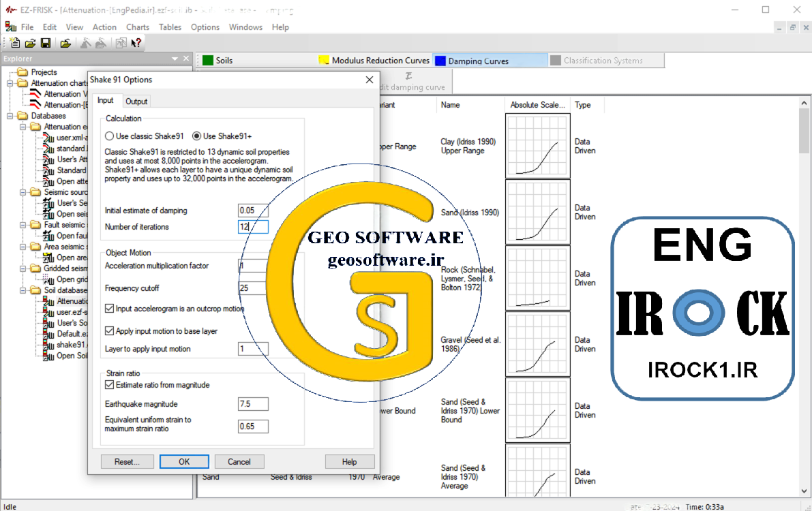Click the second grayed hammer toolbar icon
The image size is (812, 511).
(x=101, y=43)
